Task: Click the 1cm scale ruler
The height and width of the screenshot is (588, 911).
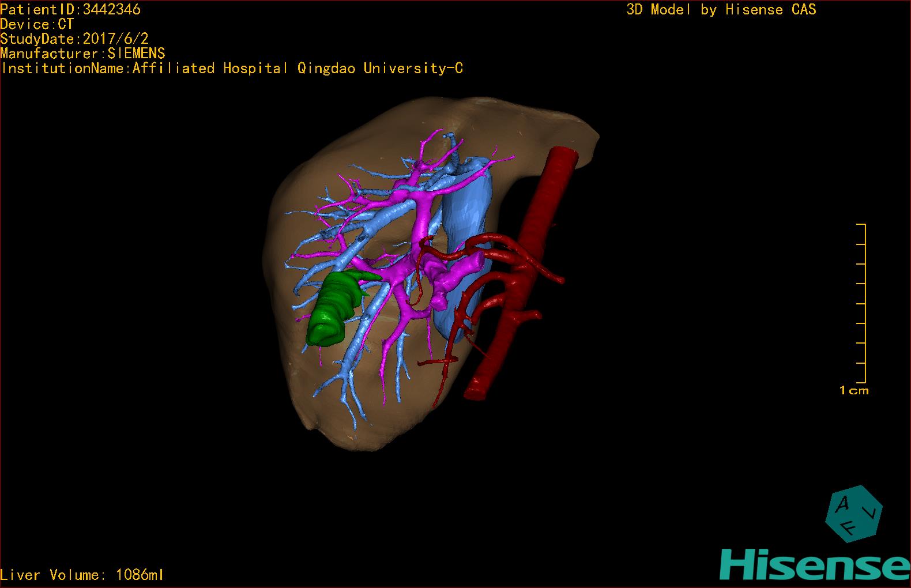Action: pos(861,303)
